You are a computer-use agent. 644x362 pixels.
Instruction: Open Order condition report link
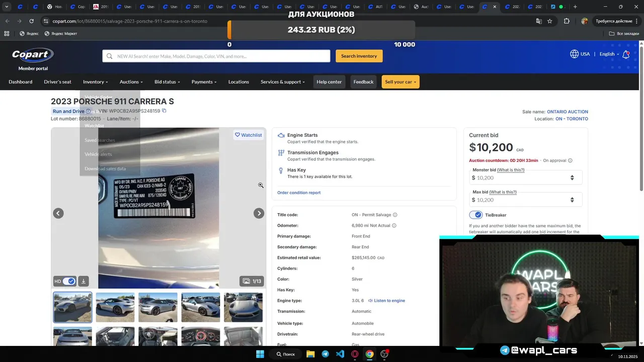click(x=299, y=193)
